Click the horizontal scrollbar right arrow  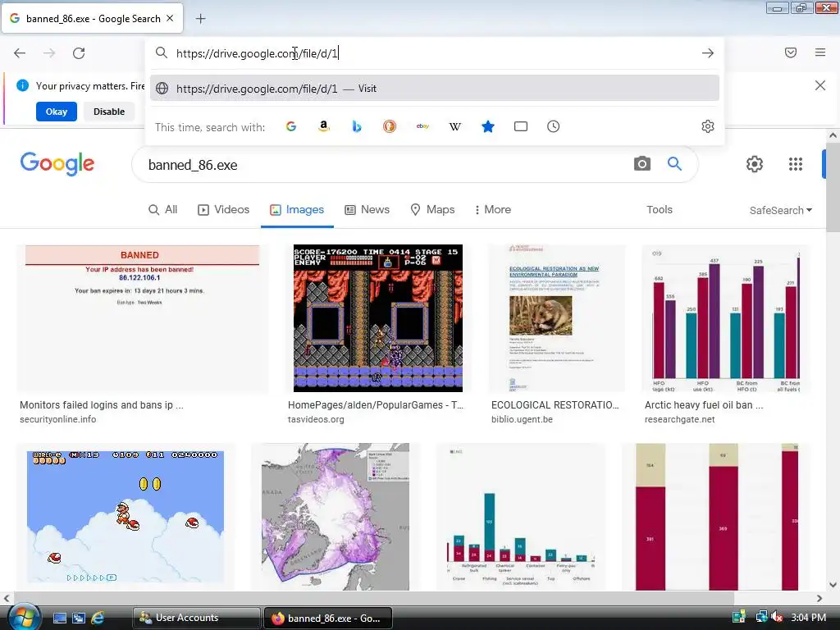coord(819,598)
